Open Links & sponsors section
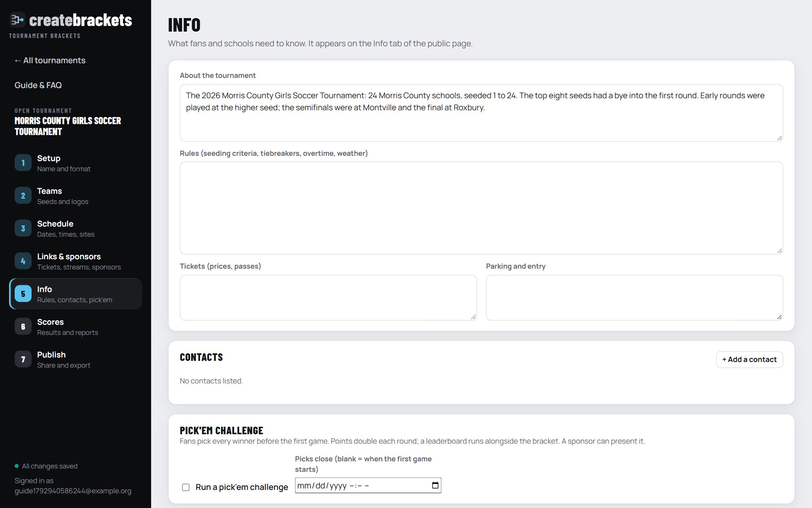This screenshot has height=508, width=812. click(x=76, y=261)
